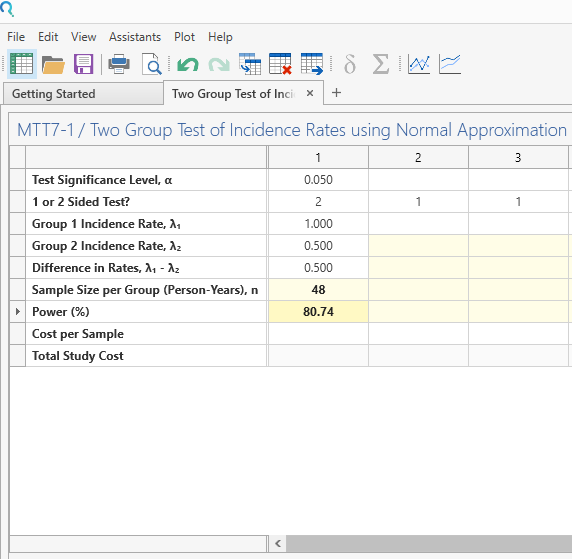Click the row marker arrow beside Power (%)

click(x=18, y=312)
